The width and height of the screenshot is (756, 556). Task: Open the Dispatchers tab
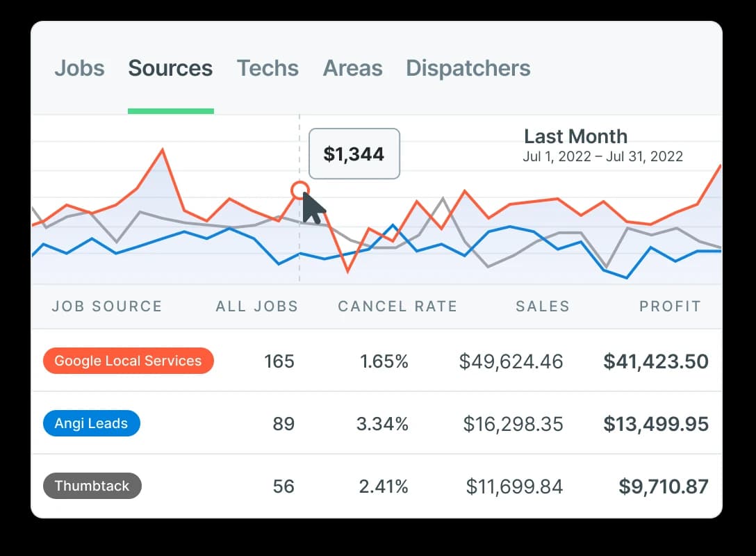pyautogui.click(x=468, y=68)
